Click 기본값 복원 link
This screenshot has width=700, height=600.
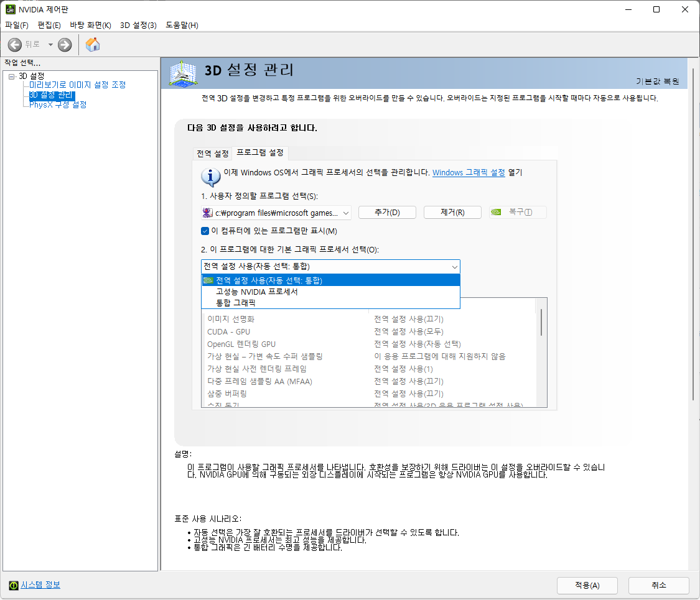point(657,81)
